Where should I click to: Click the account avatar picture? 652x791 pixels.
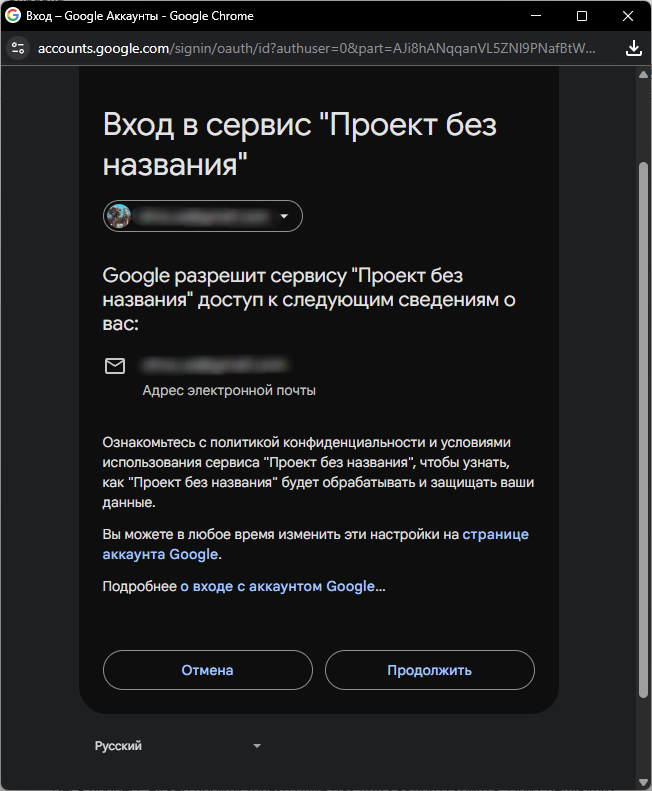(119, 216)
